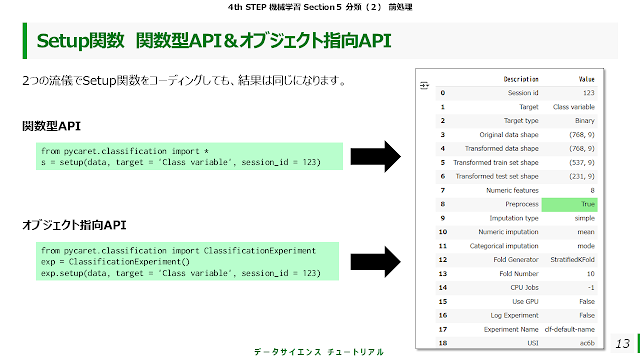
Task: Click the code line 'from pycaret.classification import *'
Action: (125, 151)
